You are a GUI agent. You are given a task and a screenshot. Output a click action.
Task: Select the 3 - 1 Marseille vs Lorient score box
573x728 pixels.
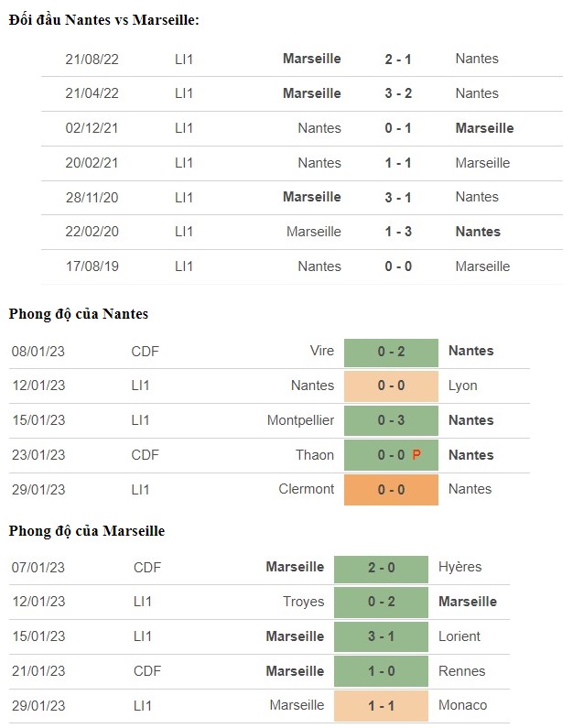click(x=381, y=637)
